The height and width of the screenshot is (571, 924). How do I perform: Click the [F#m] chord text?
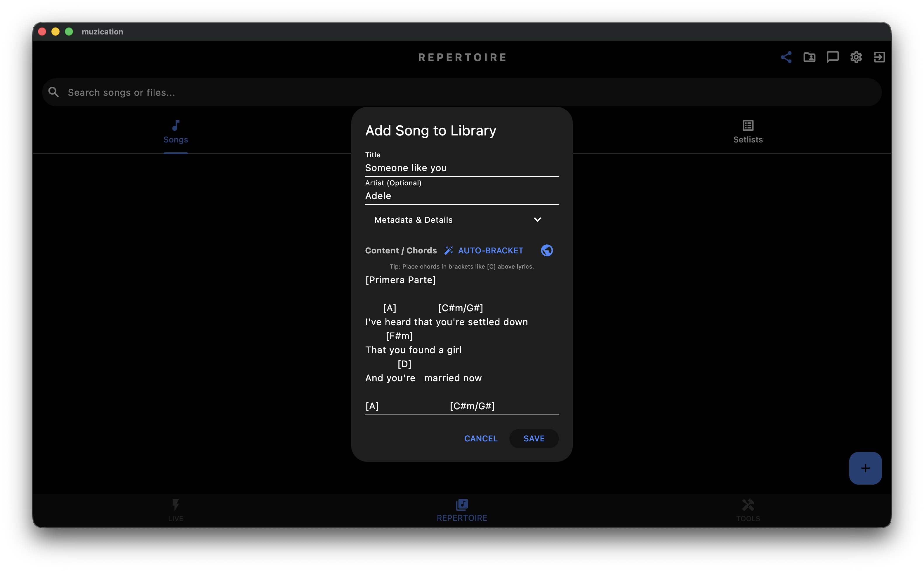pyautogui.click(x=399, y=336)
